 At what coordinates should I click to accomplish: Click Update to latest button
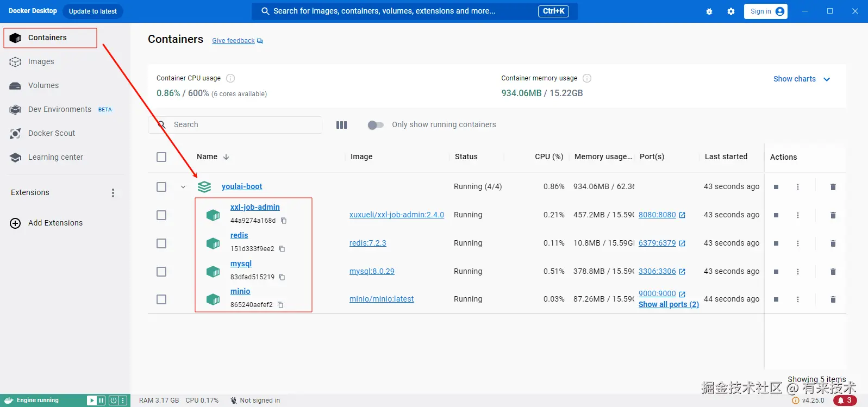tap(93, 11)
